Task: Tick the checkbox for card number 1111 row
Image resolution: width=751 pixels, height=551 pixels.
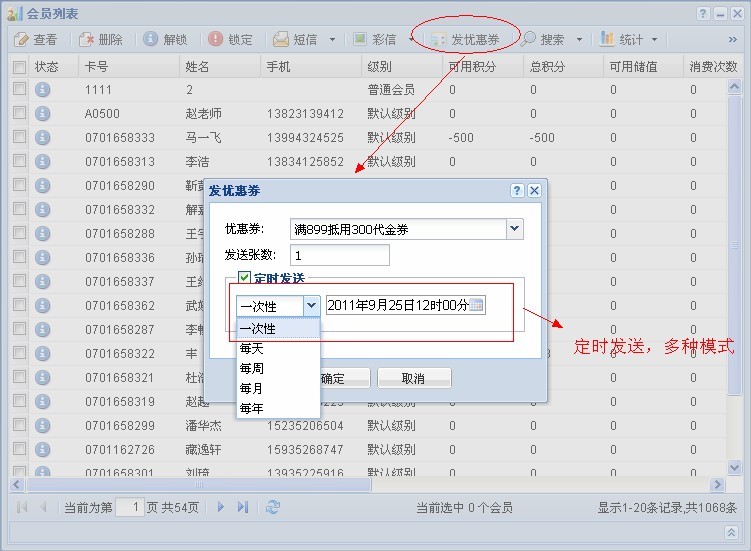Action: 19,89
